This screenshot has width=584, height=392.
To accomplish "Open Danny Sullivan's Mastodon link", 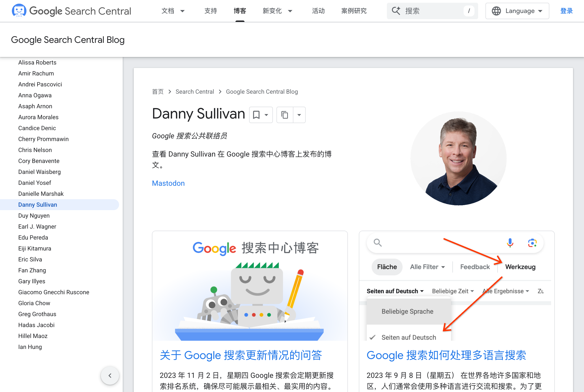I will coord(168,183).
